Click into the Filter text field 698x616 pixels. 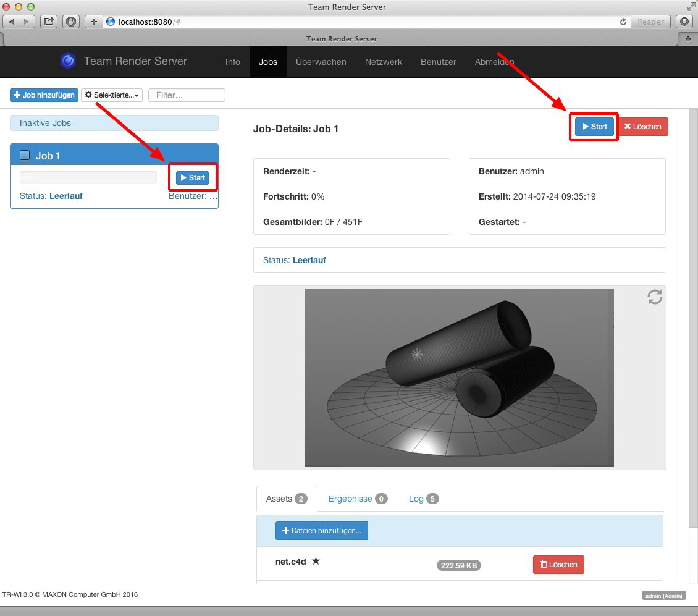click(187, 95)
